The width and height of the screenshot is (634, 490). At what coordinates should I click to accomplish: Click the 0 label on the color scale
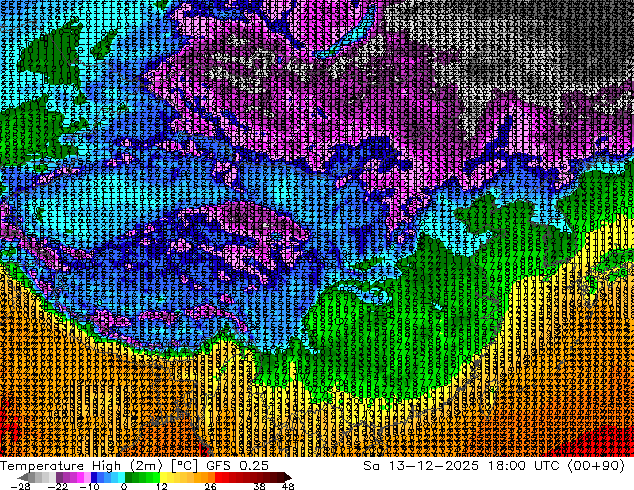click(x=124, y=486)
